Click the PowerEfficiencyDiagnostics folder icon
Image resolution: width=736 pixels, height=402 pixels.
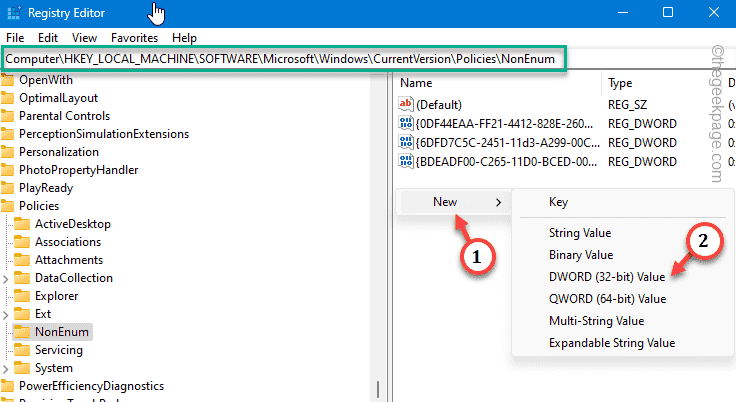tap(7, 386)
